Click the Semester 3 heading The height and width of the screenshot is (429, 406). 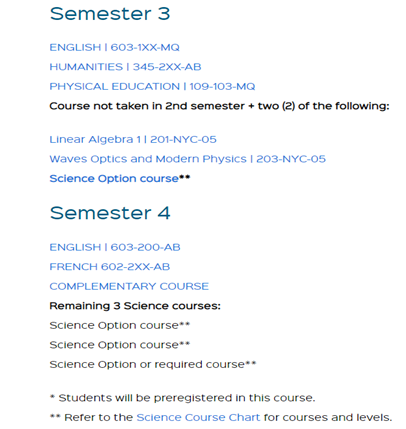[x=110, y=14]
